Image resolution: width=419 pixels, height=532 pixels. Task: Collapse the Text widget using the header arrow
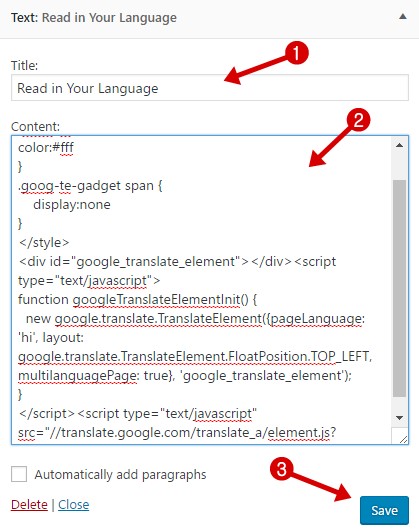pos(402,17)
